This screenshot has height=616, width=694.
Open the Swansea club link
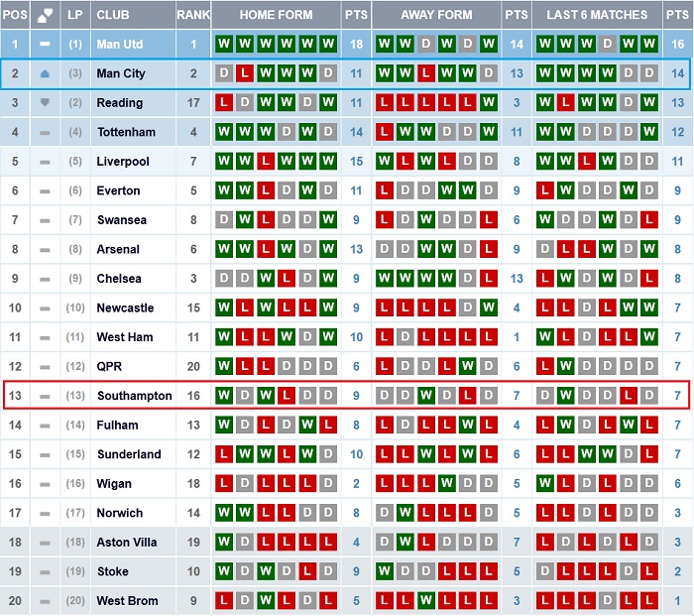click(122, 220)
